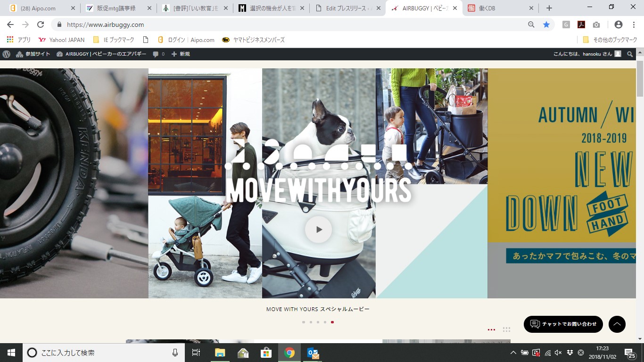Click the Dropbox tray icon
Viewport: 644px width, 362px height.
pyautogui.click(x=570, y=353)
